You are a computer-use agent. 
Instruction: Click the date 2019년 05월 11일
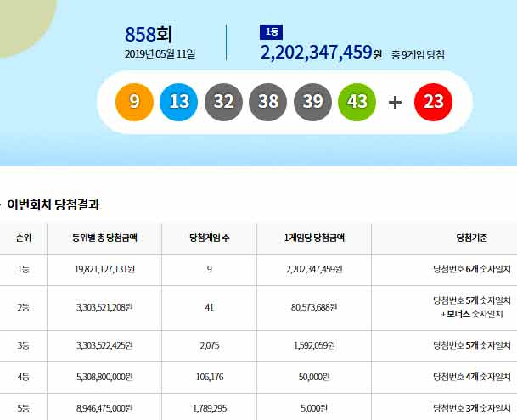(x=160, y=54)
